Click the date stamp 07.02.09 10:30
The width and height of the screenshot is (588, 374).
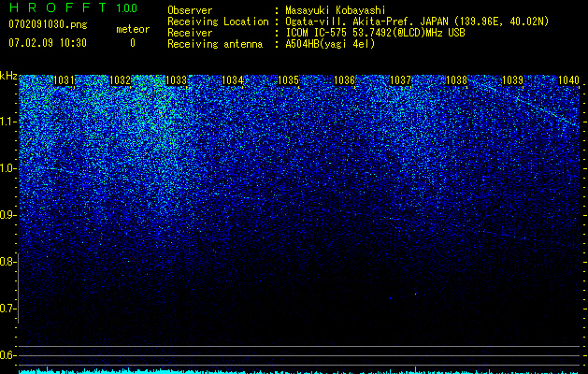[x=48, y=43]
